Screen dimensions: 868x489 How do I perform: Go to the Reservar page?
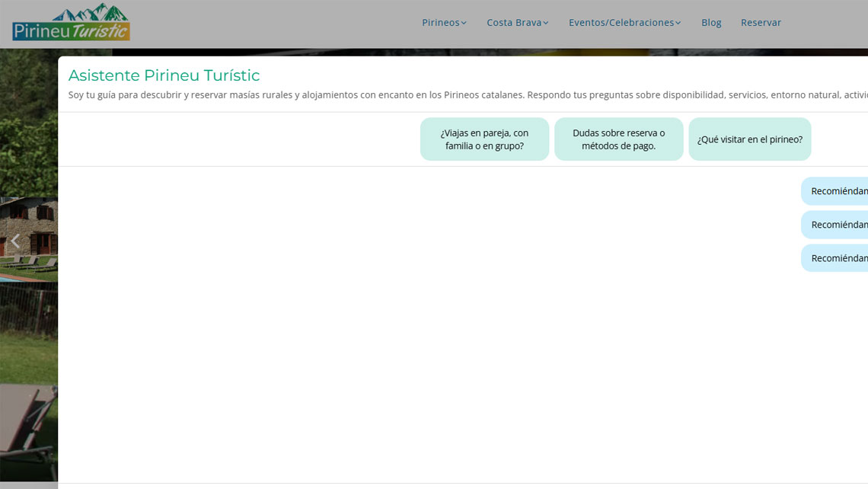tap(761, 23)
